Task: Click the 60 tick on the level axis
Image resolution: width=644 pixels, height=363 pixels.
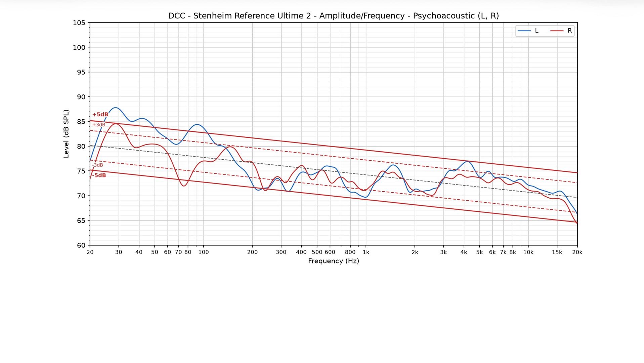Action: [x=81, y=245]
